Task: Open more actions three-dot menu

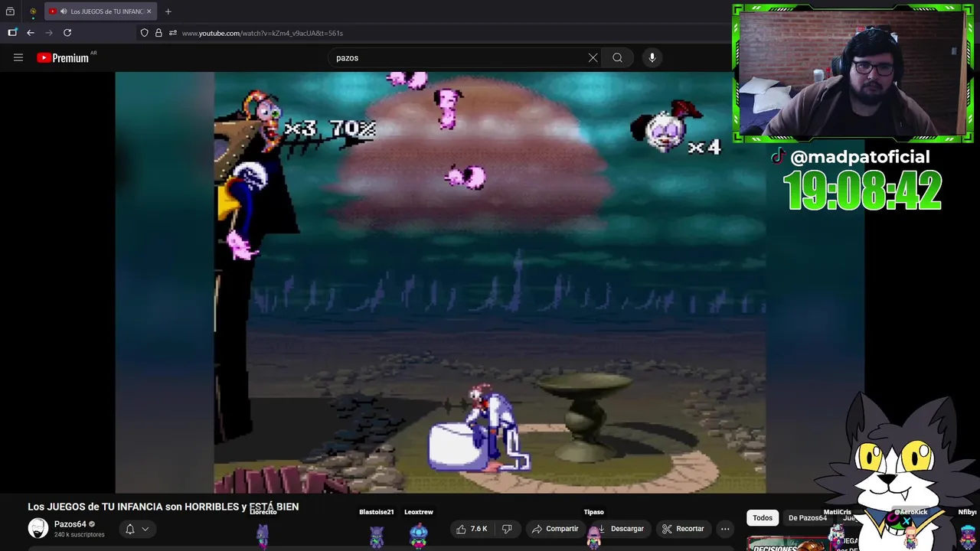Action: click(725, 529)
